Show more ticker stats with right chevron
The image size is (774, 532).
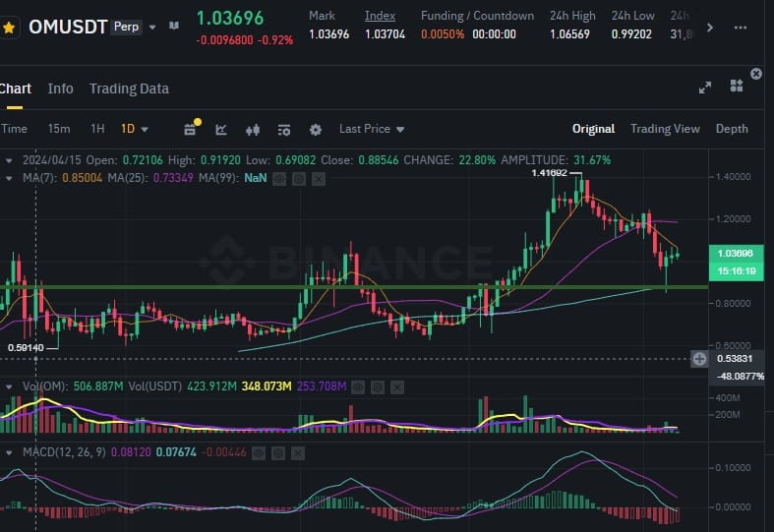pos(710,28)
